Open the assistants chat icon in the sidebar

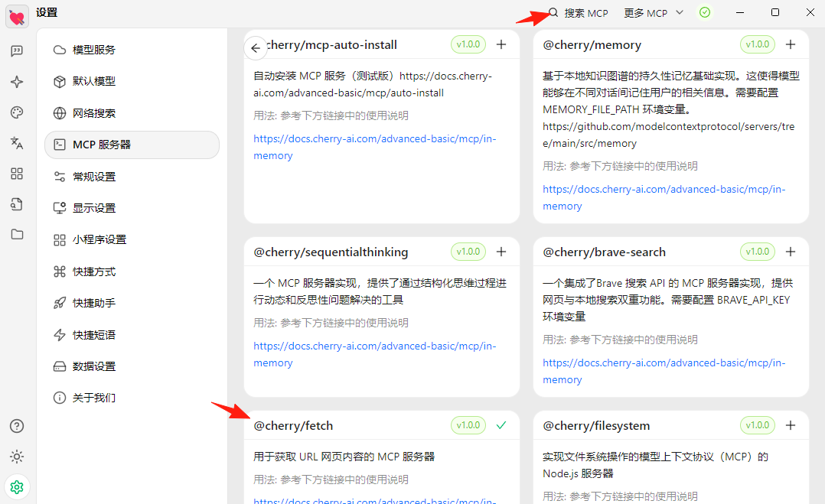tap(17, 51)
